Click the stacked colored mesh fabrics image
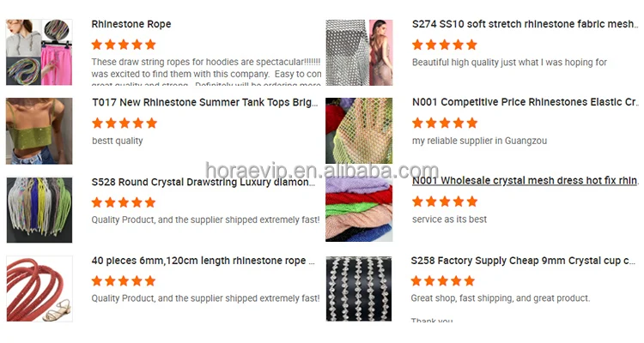 (359, 209)
